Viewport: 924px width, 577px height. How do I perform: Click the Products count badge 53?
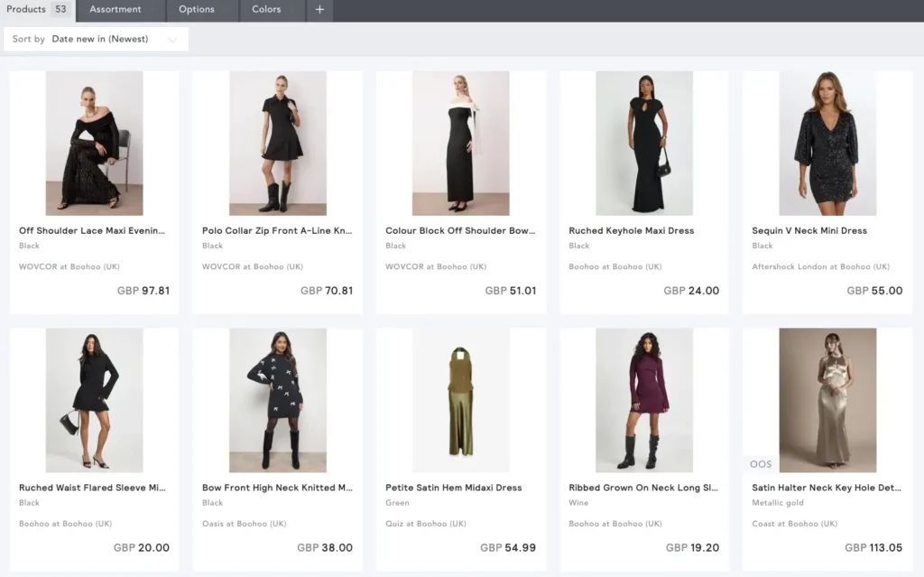pos(60,10)
